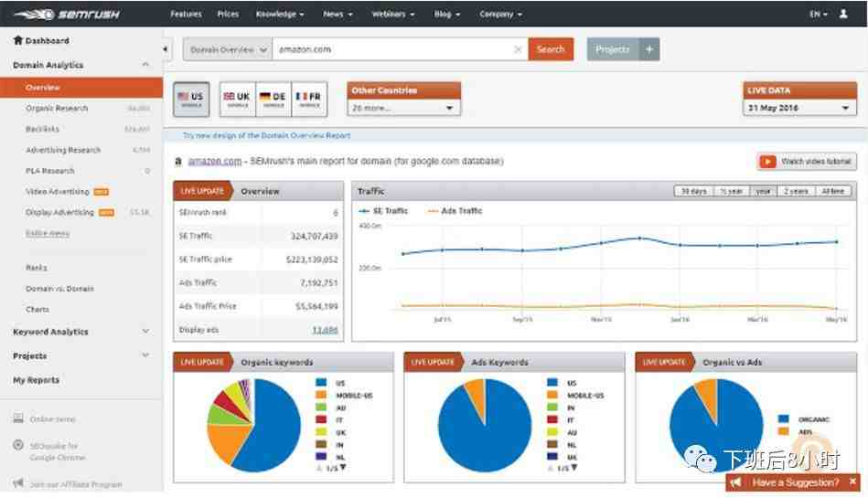Open the Prices menu item
868x498 pixels.
coord(228,14)
